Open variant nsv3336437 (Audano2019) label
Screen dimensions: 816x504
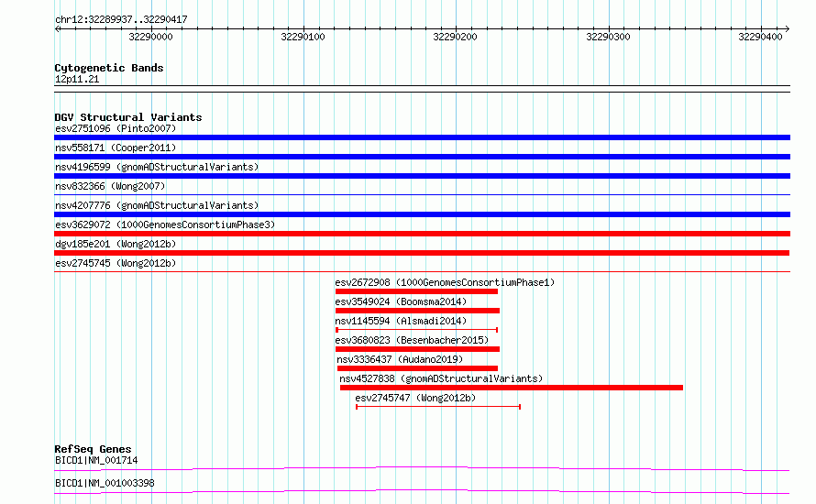click(x=400, y=359)
